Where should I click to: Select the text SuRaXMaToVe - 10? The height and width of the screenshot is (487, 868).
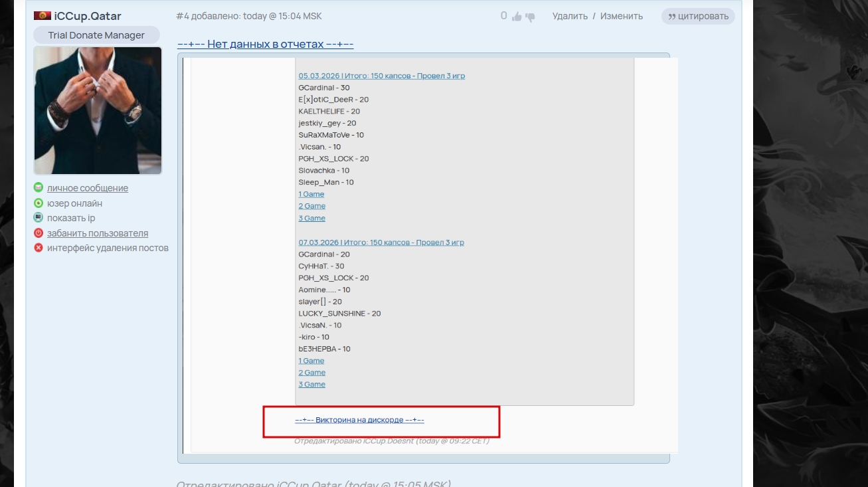pyautogui.click(x=331, y=135)
